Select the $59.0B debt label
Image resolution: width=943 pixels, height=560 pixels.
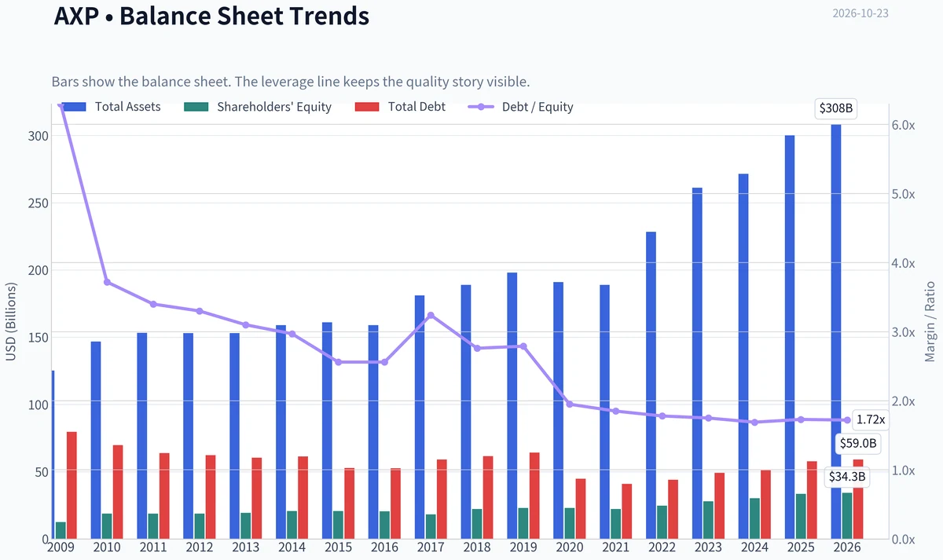point(858,444)
